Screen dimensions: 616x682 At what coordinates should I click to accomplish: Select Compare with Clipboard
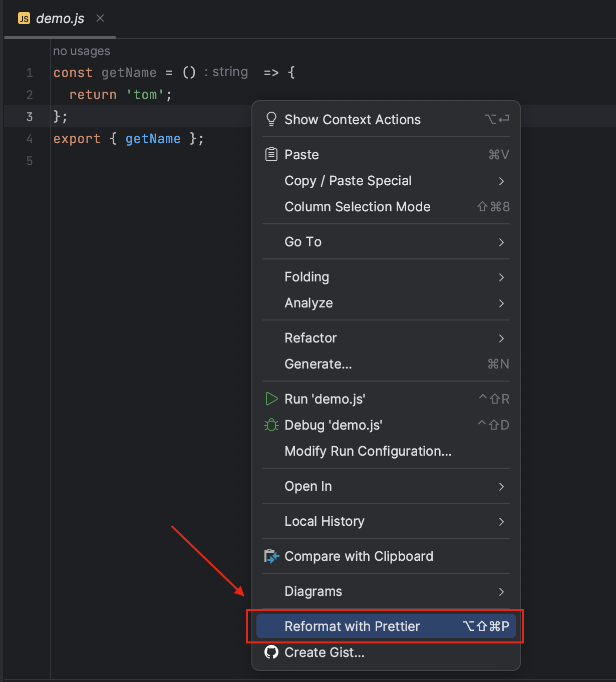tap(386, 556)
